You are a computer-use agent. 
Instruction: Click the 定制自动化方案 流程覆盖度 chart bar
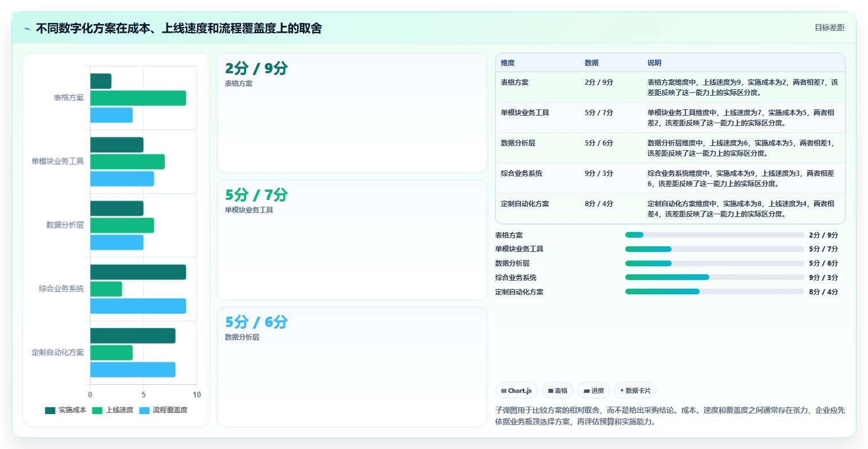click(x=133, y=369)
